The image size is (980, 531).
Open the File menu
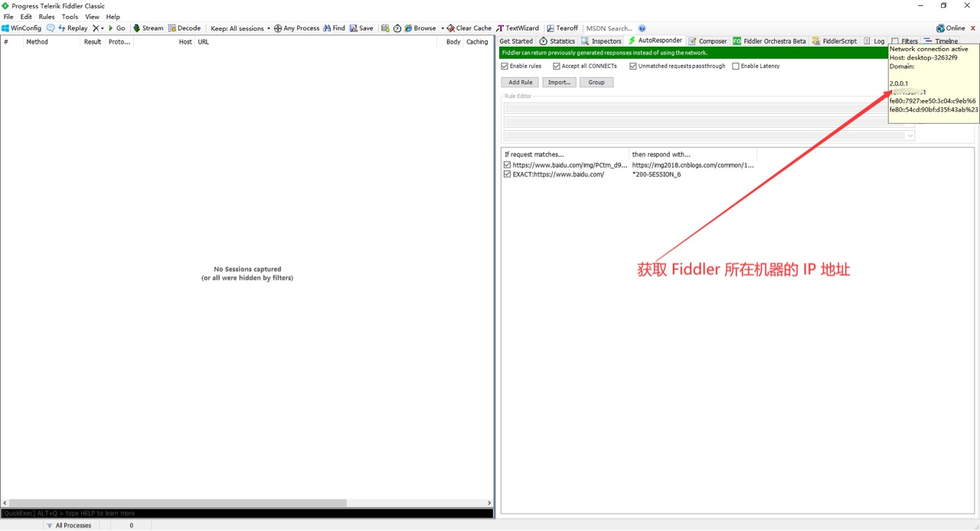click(8, 17)
